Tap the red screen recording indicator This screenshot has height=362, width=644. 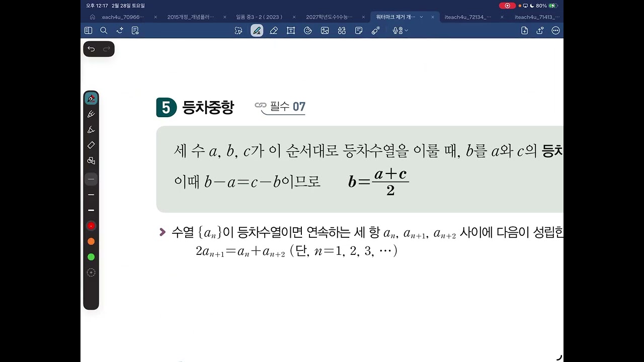(x=507, y=6)
